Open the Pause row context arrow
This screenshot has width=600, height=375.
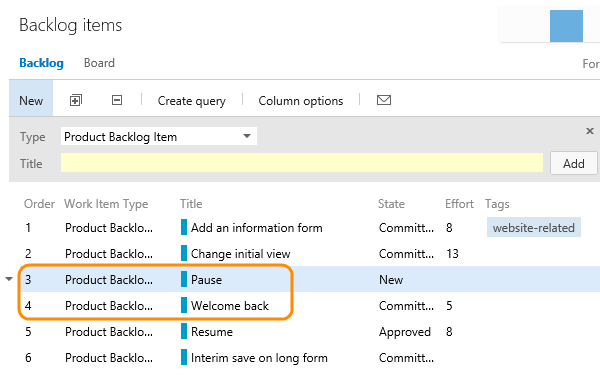pos(9,279)
